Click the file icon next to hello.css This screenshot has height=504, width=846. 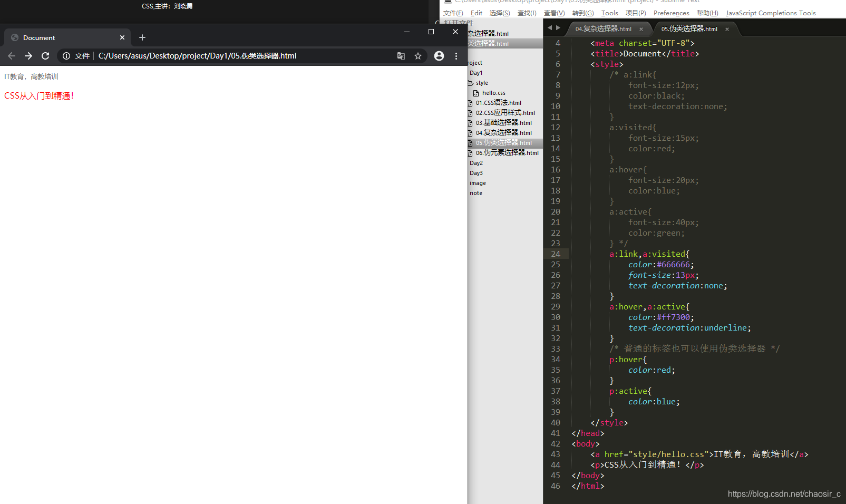point(476,93)
